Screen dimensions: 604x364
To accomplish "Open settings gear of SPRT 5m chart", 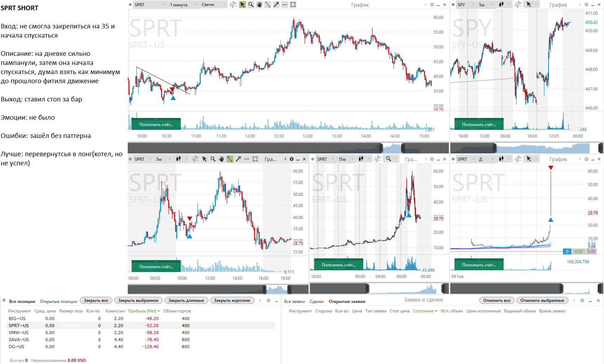I will click(x=292, y=159).
